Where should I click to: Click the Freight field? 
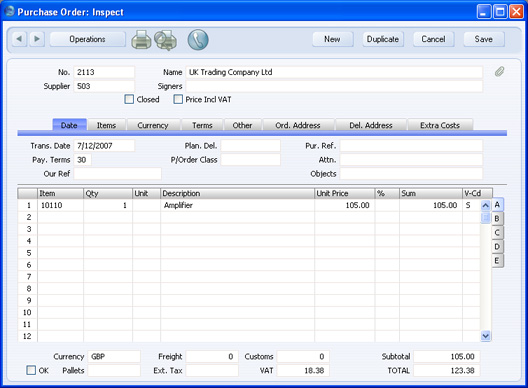[212, 356]
